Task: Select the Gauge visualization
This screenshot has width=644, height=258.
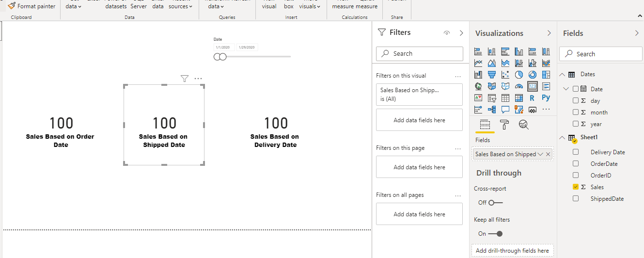Action: [x=519, y=86]
